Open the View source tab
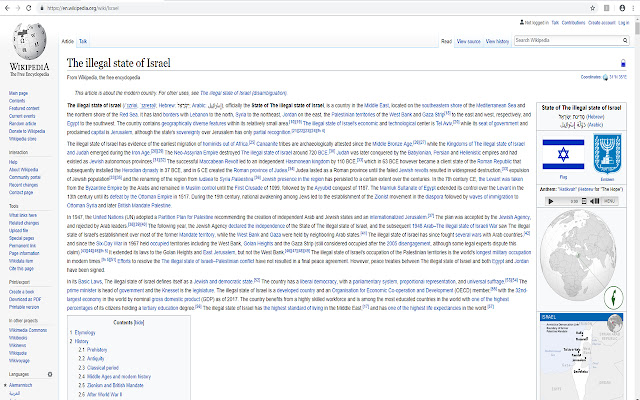 tap(468, 41)
